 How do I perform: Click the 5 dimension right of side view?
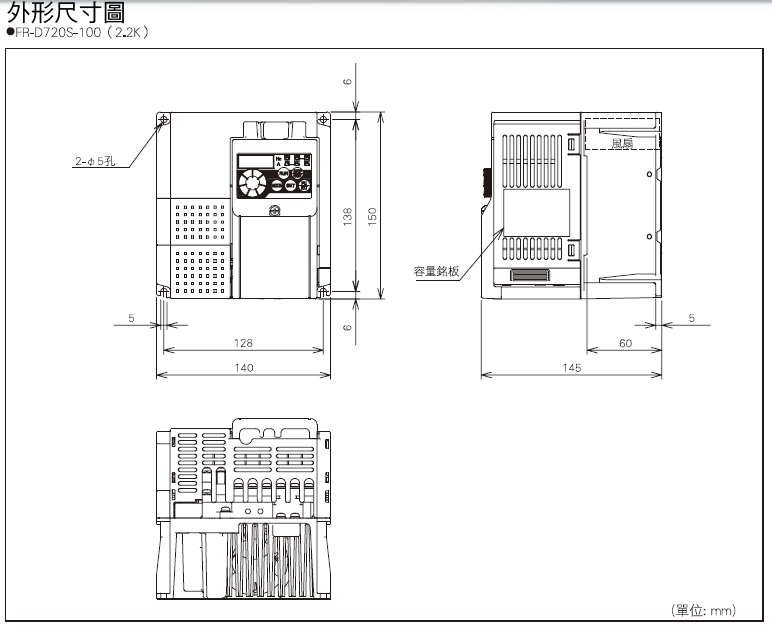[x=691, y=318]
